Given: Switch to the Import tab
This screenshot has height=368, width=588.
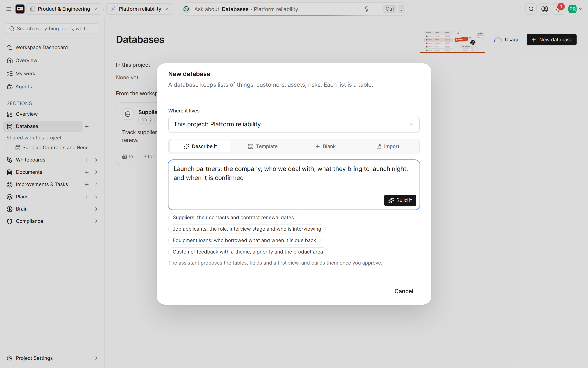Looking at the screenshot, I should click(x=388, y=146).
